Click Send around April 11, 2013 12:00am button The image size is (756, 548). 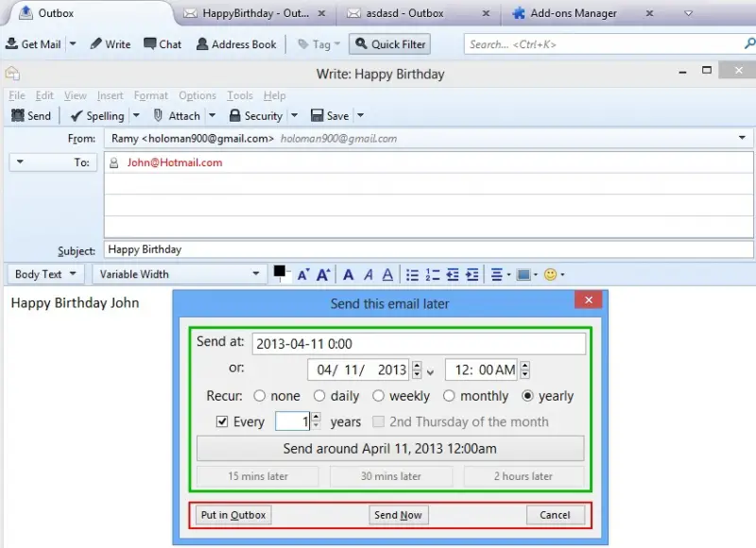pos(390,448)
